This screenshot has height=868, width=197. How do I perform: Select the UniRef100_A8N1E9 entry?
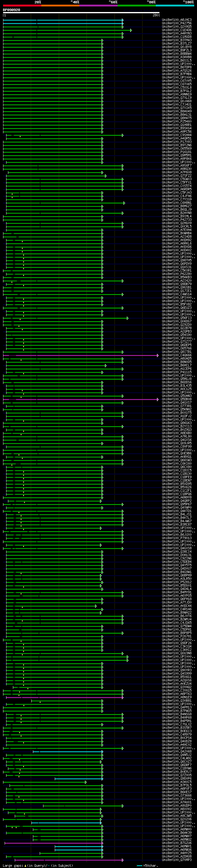point(177,697)
